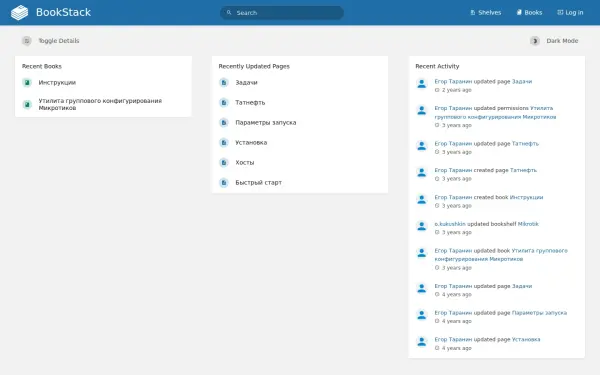
Task: Click avatar beside updated page Параметры запуска
Action: coord(422,315)
